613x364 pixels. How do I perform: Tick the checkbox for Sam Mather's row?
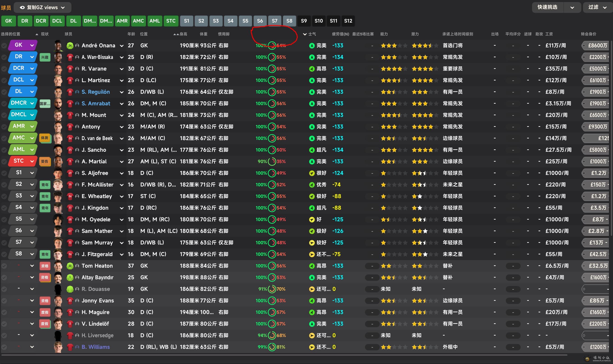click(4, 231)
